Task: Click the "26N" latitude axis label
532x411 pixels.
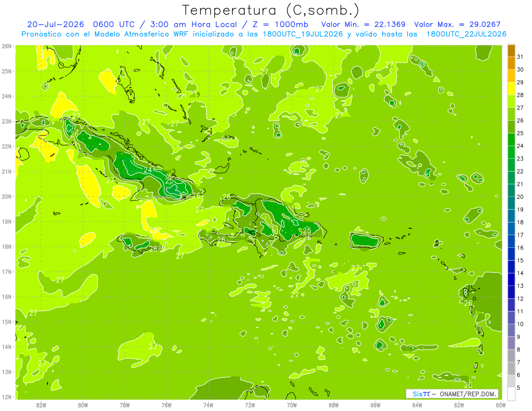Action: [6, 46]
